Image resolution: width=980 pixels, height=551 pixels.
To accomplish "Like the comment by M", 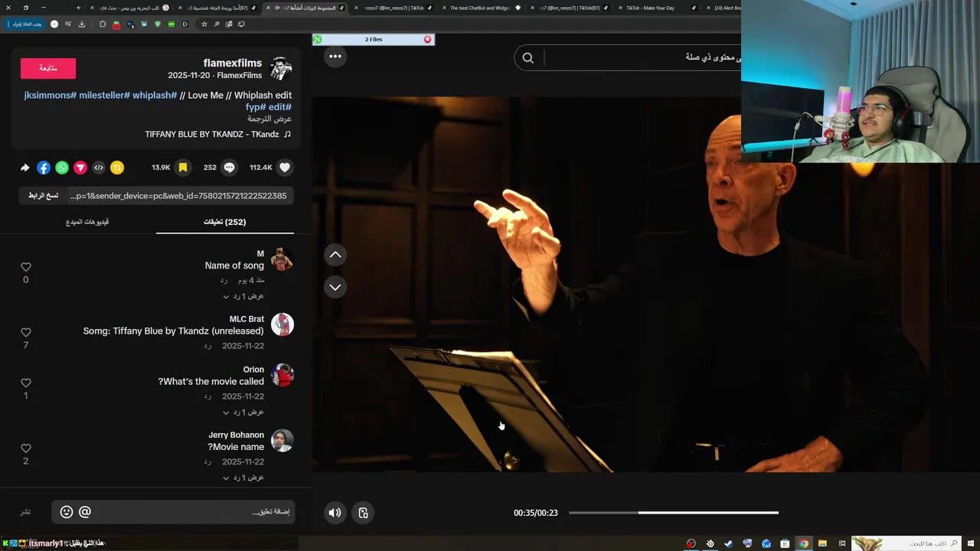I will pyautogui.click(x=26, y=267).
